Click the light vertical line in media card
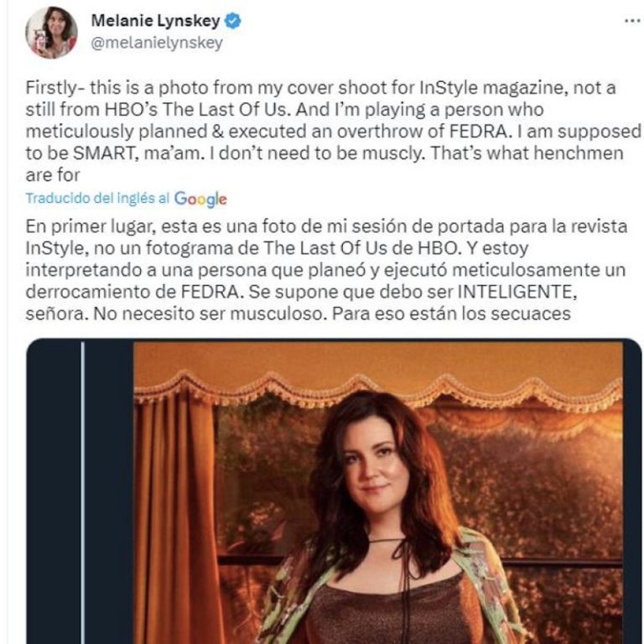Viewport: 644px width, 644px height. [83, 493]
